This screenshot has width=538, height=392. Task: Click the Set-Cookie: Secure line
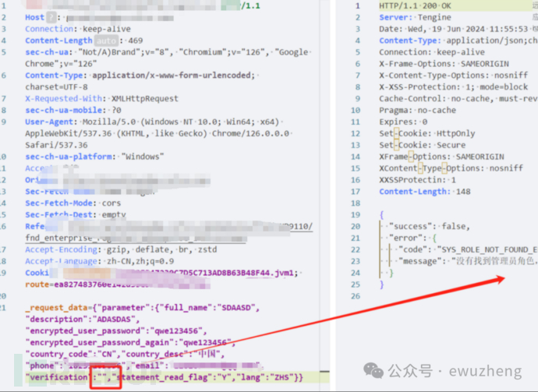[x=423, y=146]
